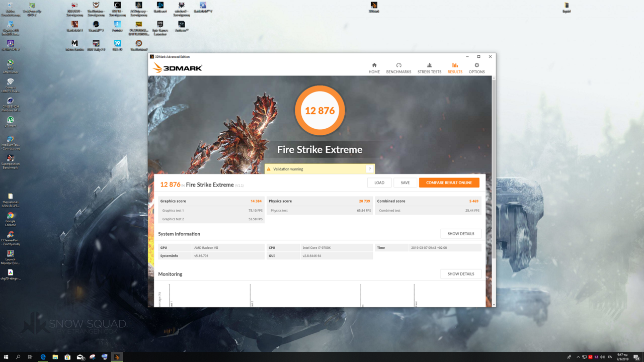Image resolution: width=644 pixels, height=362 pixels.
Task: Open 3DMark desktop shortcut at top
Action: click(x=374, y=8)
